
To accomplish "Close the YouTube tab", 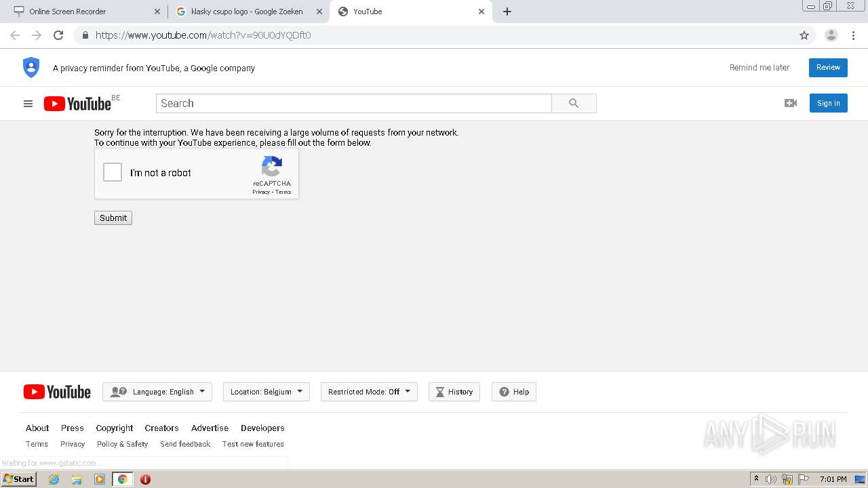I will pos(481,12).
